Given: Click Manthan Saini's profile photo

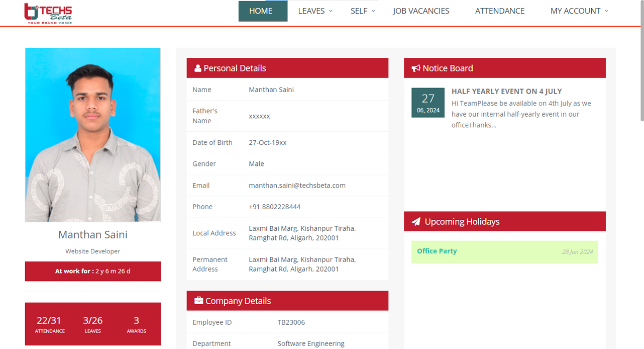Looking at the screenshot, I should (93, 135).
